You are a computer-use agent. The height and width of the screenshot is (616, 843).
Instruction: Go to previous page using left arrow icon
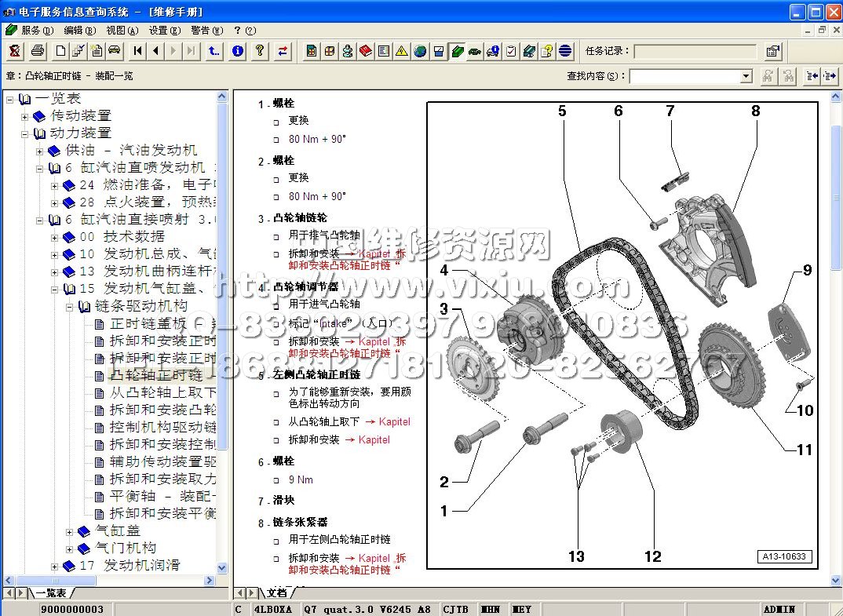[156, 51]
